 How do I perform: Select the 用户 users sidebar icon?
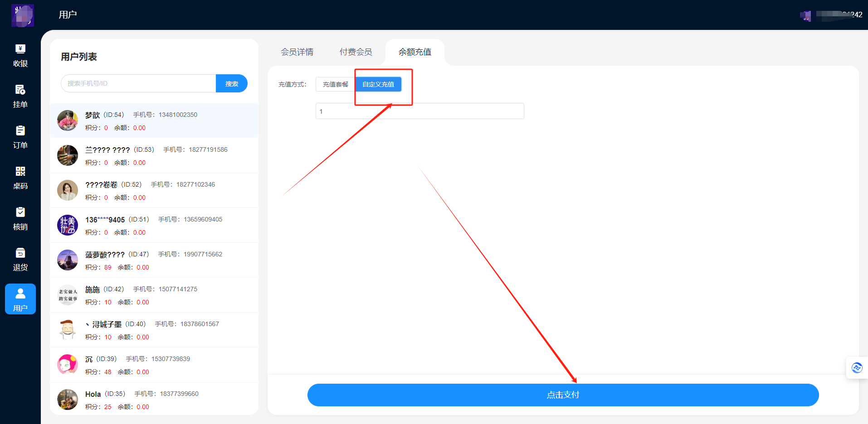[x=20, y=299]
